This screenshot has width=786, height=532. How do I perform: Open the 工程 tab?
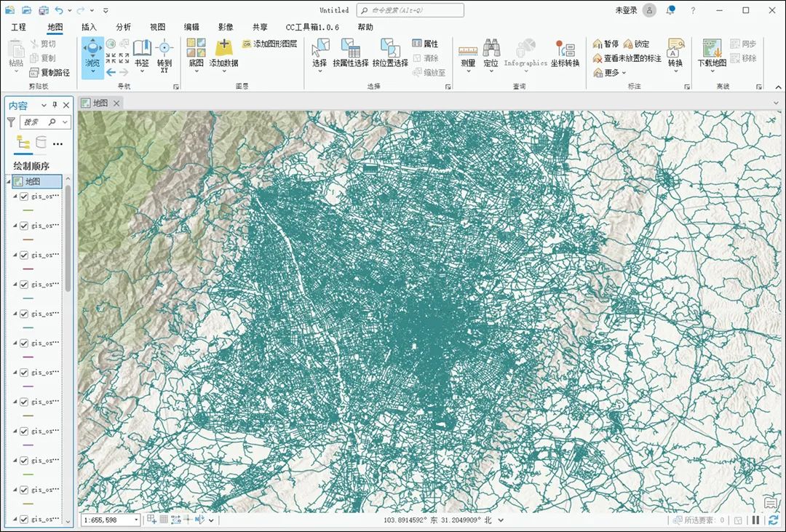tap(18, 27)
